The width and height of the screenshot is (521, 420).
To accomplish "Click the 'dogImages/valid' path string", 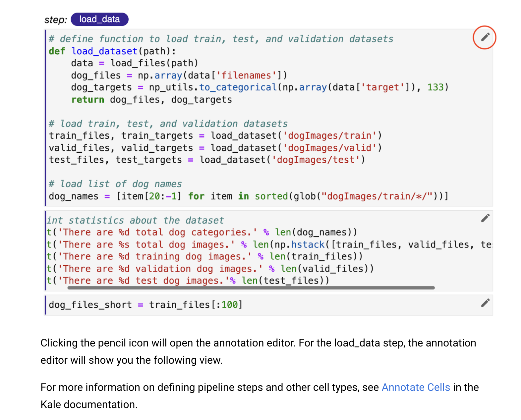I will point(329,148).
